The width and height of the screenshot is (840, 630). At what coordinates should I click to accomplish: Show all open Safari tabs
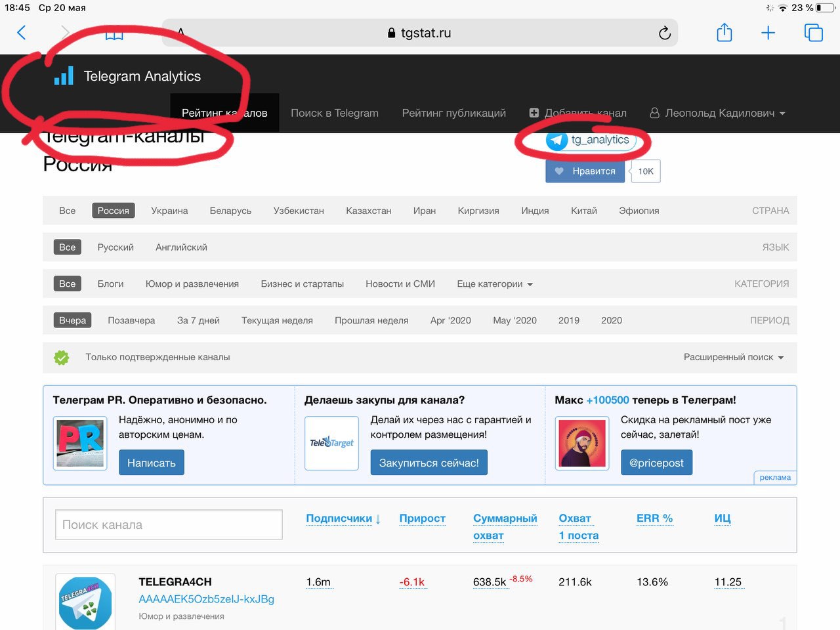click(814, 33)
